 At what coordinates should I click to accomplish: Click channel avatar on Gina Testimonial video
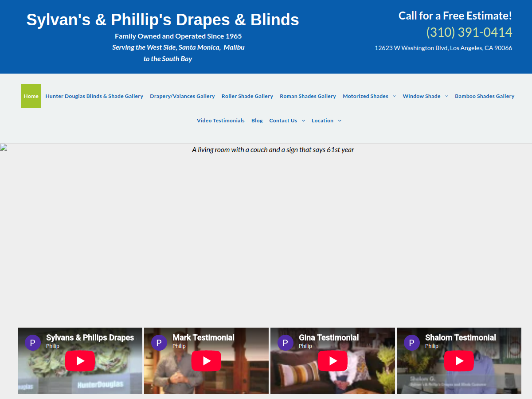pyautogui.click(x=286, y=343)
